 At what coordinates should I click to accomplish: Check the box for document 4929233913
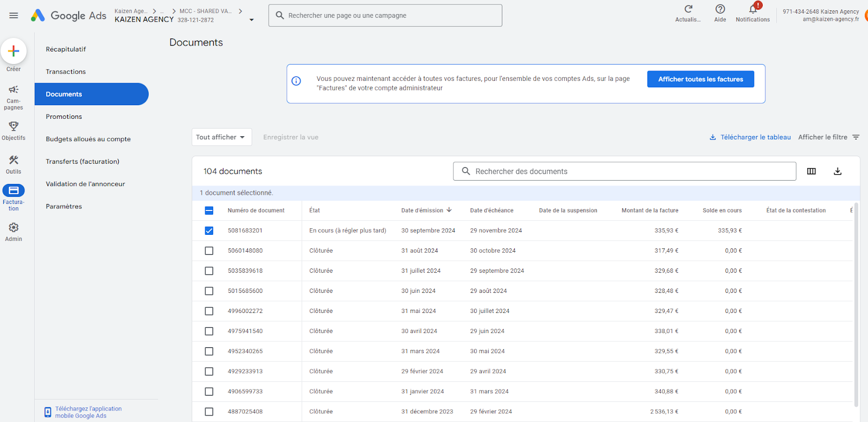[x=209, y=371]
